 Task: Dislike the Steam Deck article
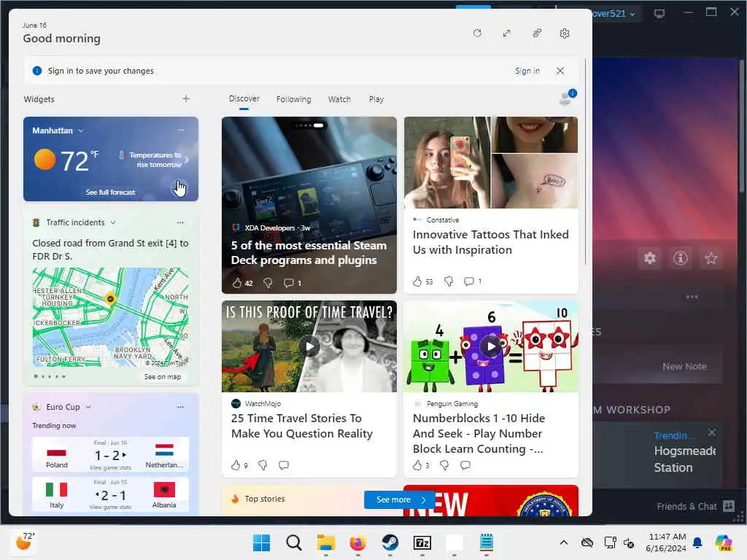[x=268, y=283]
